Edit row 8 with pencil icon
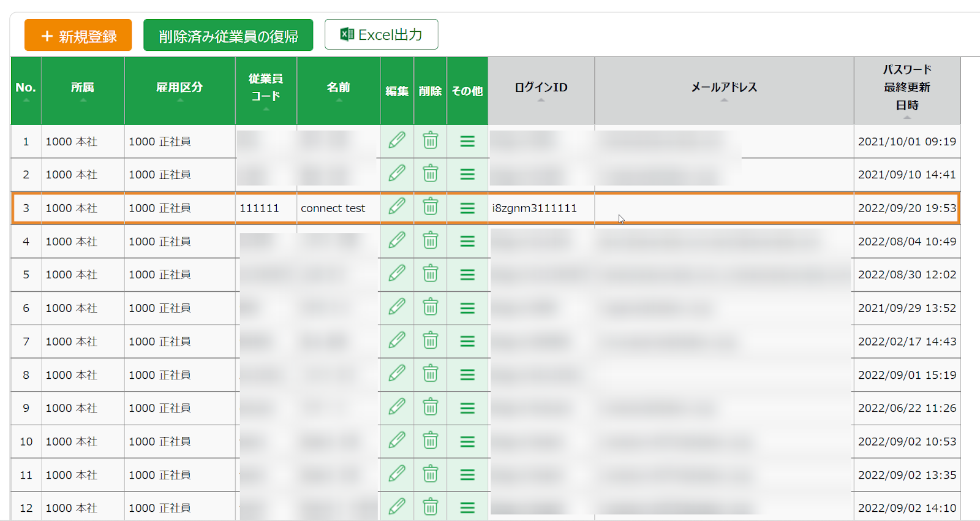 click(x=397, y=373)
